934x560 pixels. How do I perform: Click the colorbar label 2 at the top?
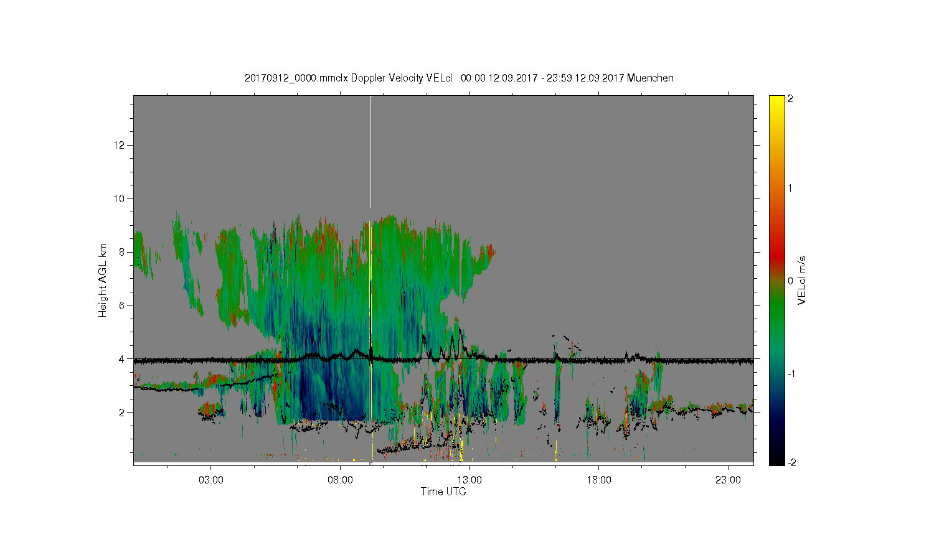click(x=790, y=99)
